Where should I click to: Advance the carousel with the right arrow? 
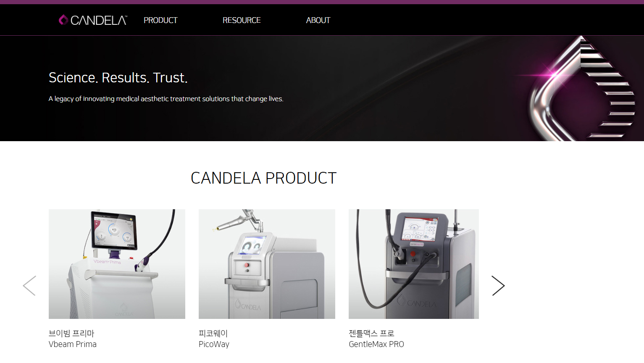pyautogui.click(x=498, y=286)
